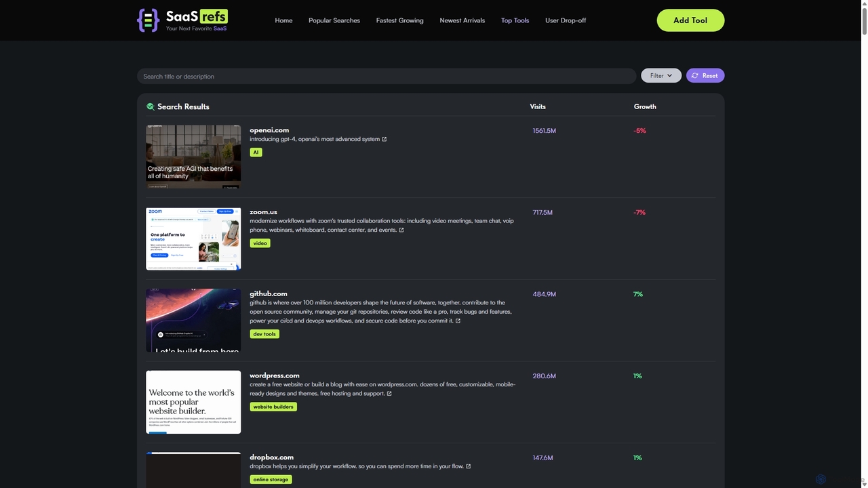Click the 484.9M visits value
Image resolution: width=868 pixels, height=488 pixels.
545,294
